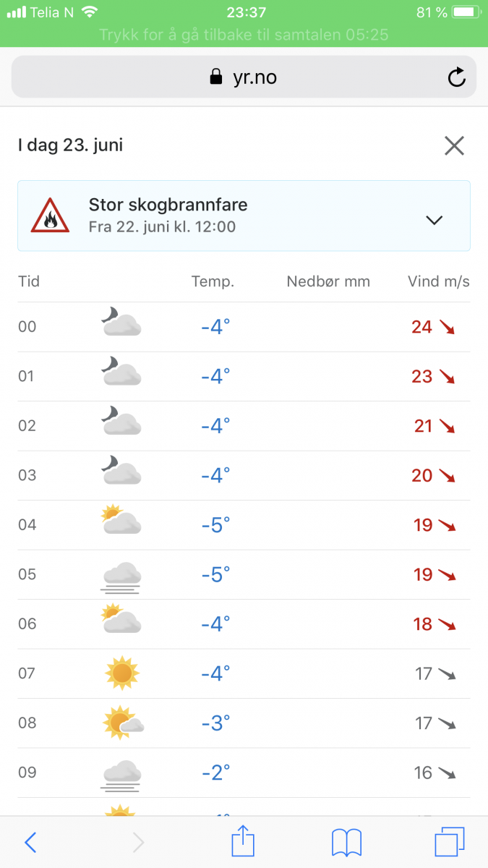Reload the yr.no page
The image size is (488, 868).
[456, 77]
